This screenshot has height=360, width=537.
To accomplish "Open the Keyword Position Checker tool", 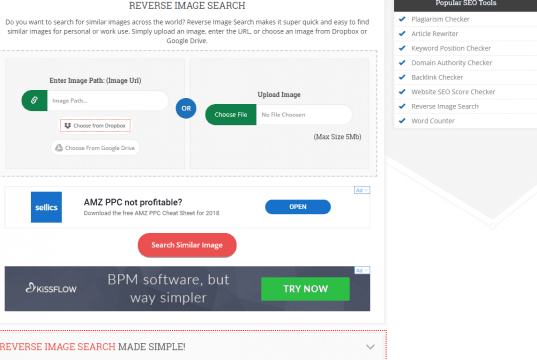I will tap(451, 48).
